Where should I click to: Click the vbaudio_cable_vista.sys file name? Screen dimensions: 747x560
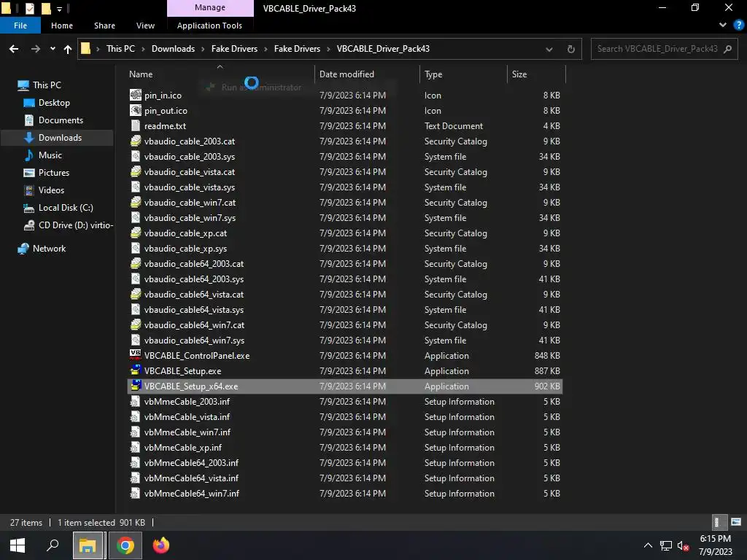(x=190, y=187)
